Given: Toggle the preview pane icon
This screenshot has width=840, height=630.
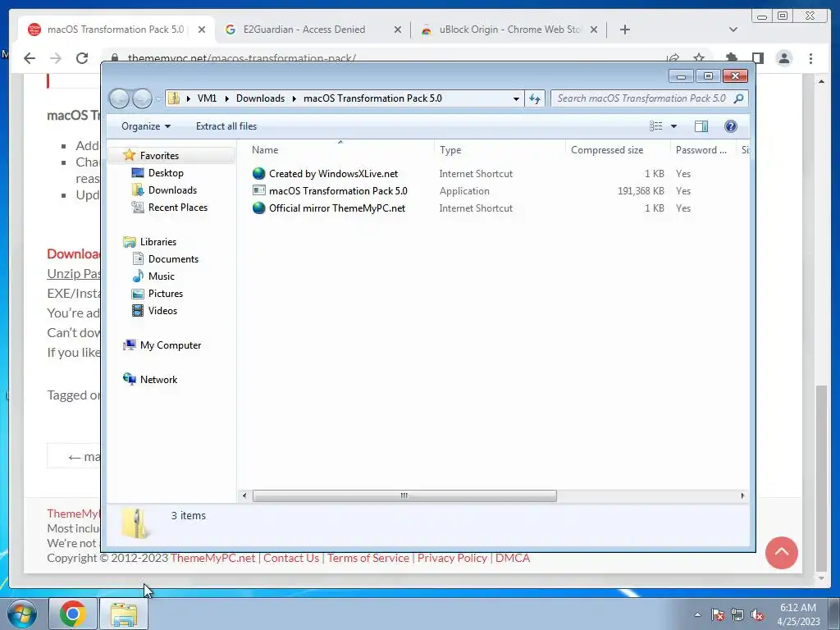Looking at the screenshot, I should pos(701,126).
